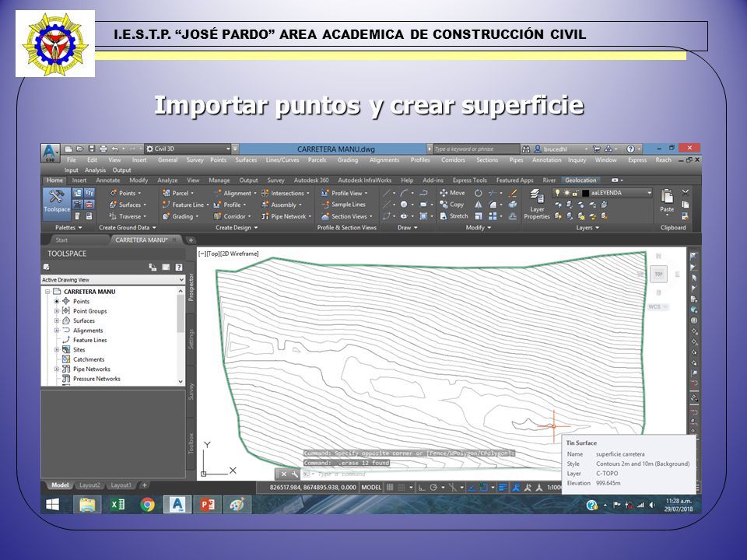Open the Layer Properties manager
This screenshot has width=747, height=560.
[537, 205]
